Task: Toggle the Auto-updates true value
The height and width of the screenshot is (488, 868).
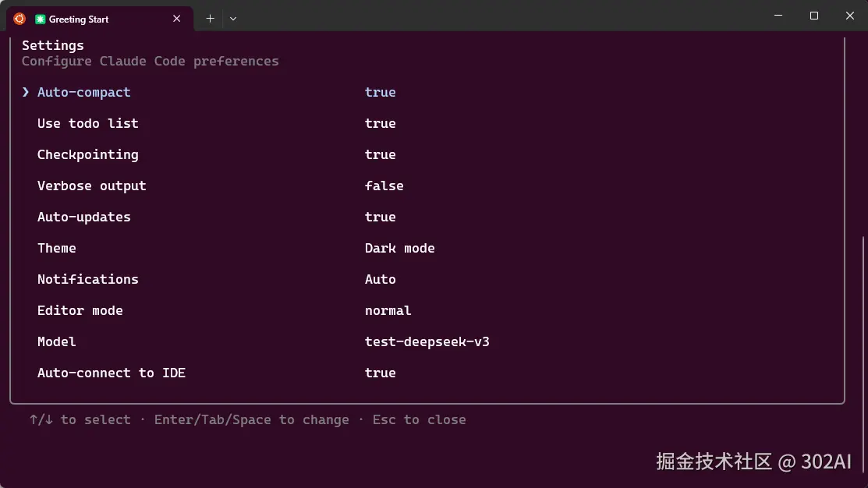Action: (x=381, y=217)
